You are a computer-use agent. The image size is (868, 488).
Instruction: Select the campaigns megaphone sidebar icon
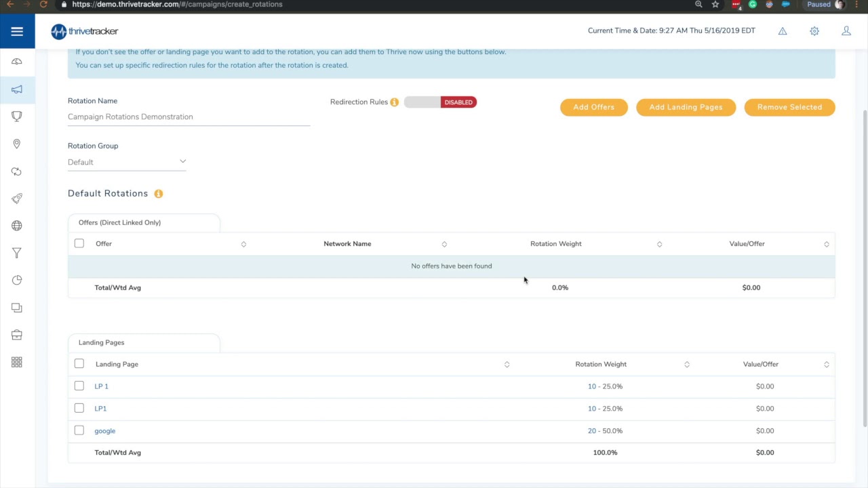(17, 89)
